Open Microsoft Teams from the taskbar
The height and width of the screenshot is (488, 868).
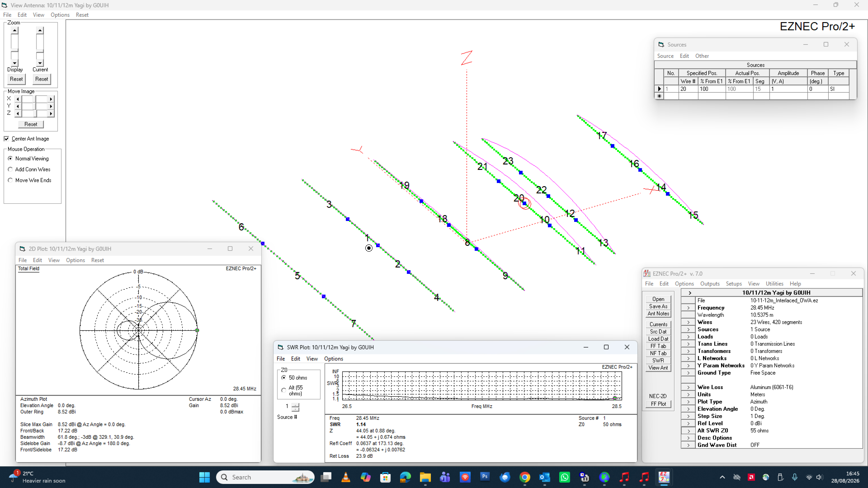(445, 477)
